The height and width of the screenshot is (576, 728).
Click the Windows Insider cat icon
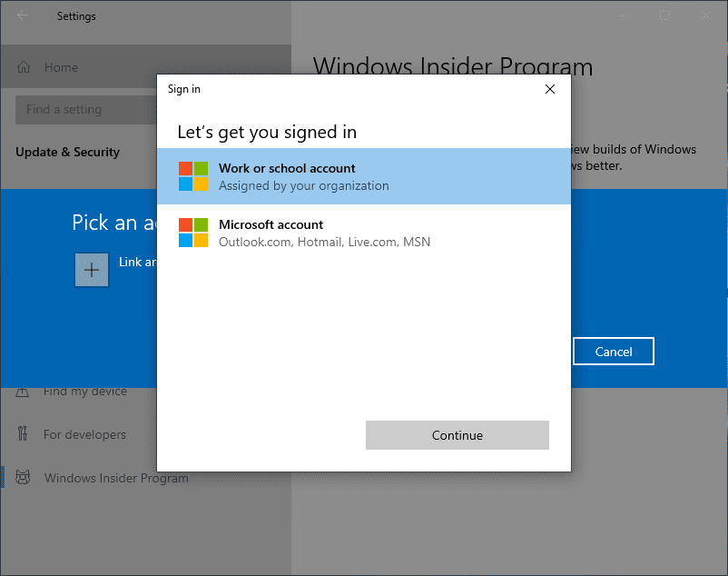pos(23,477)
